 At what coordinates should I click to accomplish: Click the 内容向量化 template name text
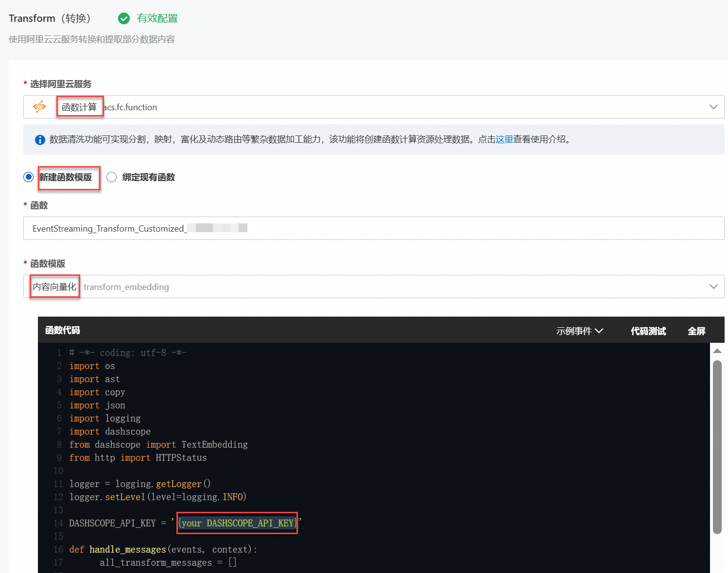tap(54, 287)
